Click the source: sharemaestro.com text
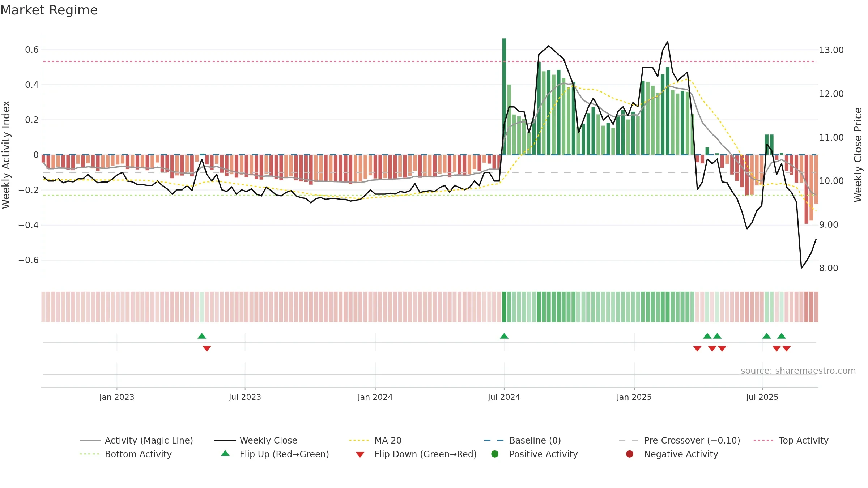The image size is (868, 488). click(798, 371)
